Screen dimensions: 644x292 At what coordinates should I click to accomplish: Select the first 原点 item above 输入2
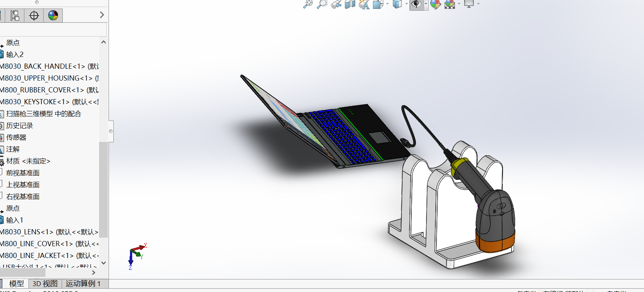click(13, 43)
